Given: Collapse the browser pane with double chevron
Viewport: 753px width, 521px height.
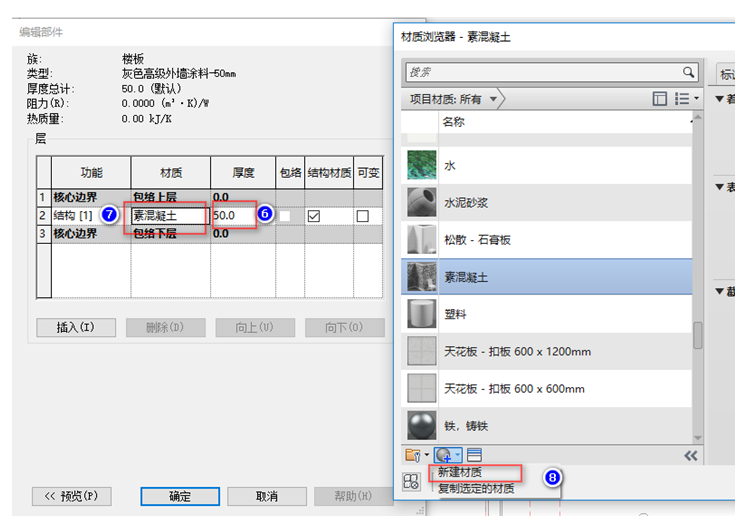Looking at the screenshot, I should coord(691,456).
